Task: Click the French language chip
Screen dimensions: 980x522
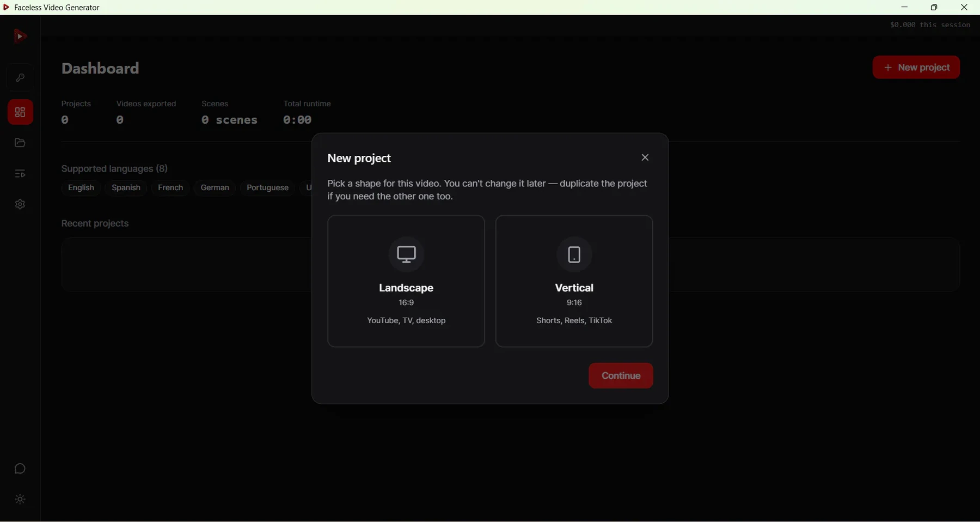Action: coord(170,188)
